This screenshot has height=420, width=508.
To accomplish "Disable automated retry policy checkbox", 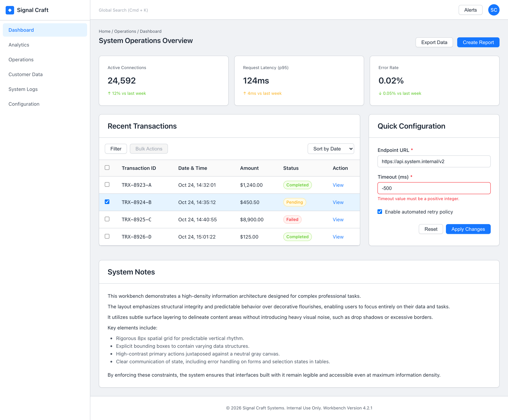I will 380,212.
